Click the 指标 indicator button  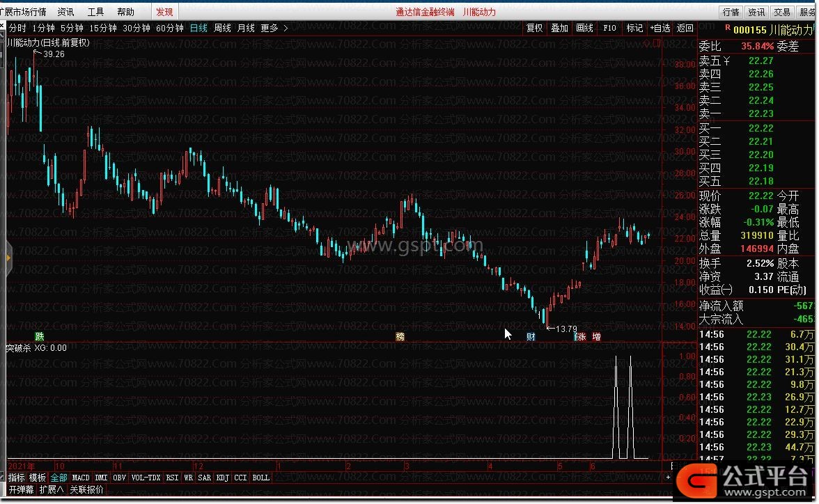click(16, 478)
